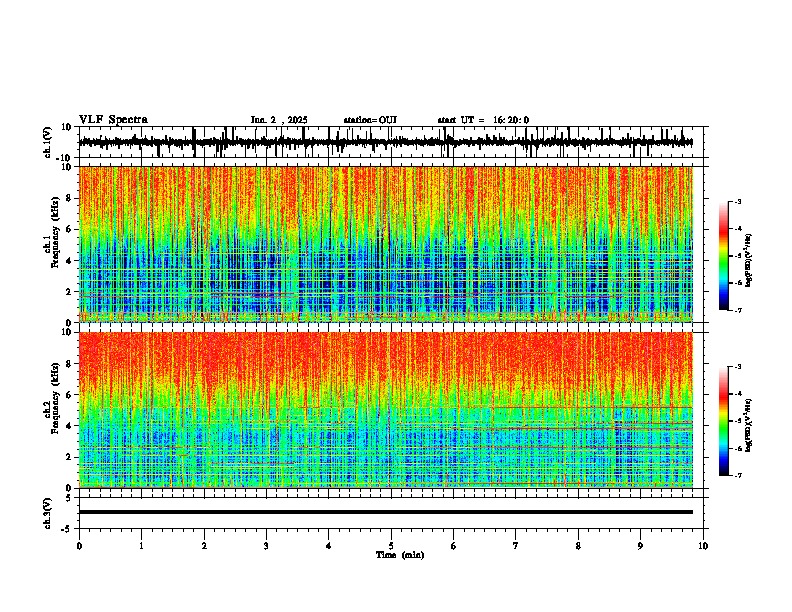Click the ch.3 flat voltage trace
This screenshot has height=612, width=792.
(385, 512)
